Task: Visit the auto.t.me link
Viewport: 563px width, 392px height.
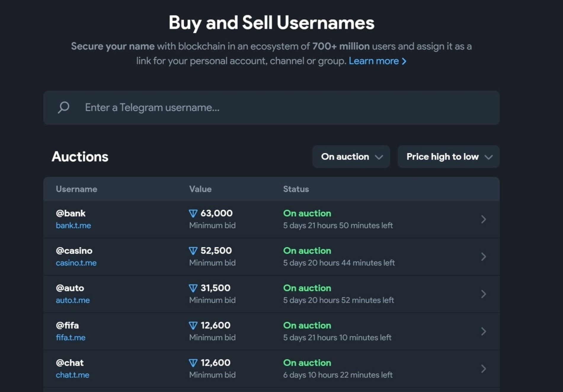Action: pos(73,300)
